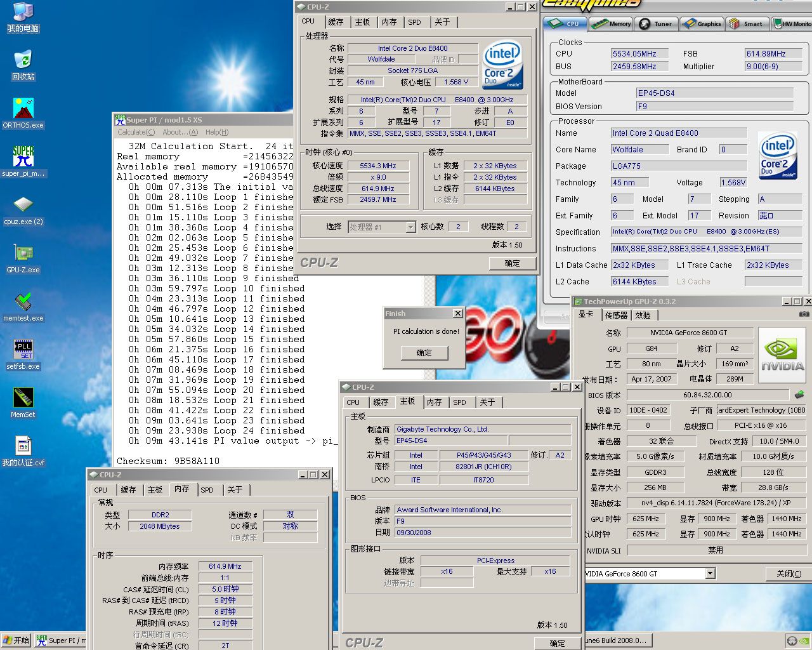Launch the super_pi_m... desktop icon
Viewport: 812px width, 650px height.
pos(23,162)
